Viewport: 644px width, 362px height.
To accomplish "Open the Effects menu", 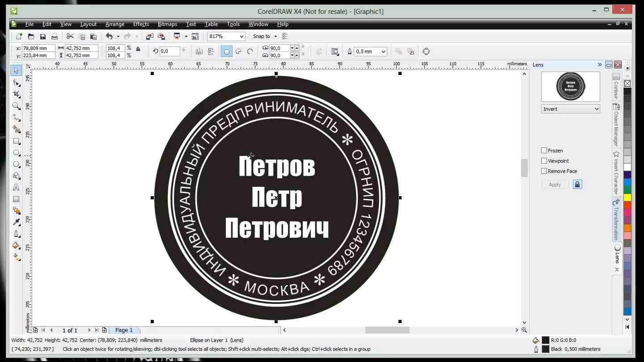I will tap(141, 24).
